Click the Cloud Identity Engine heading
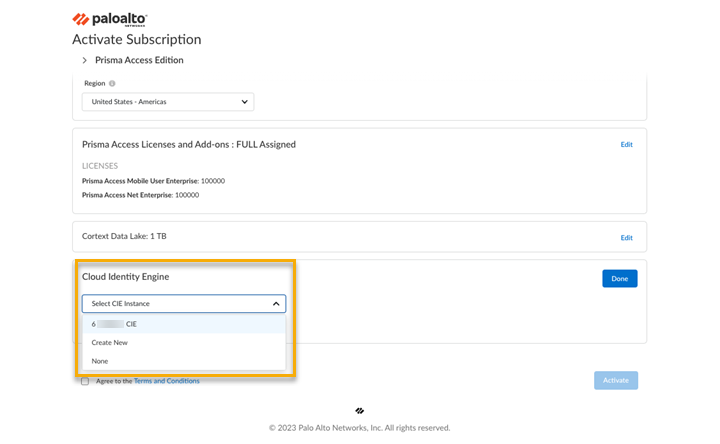 pyautogui.click(x=125, y=277)
